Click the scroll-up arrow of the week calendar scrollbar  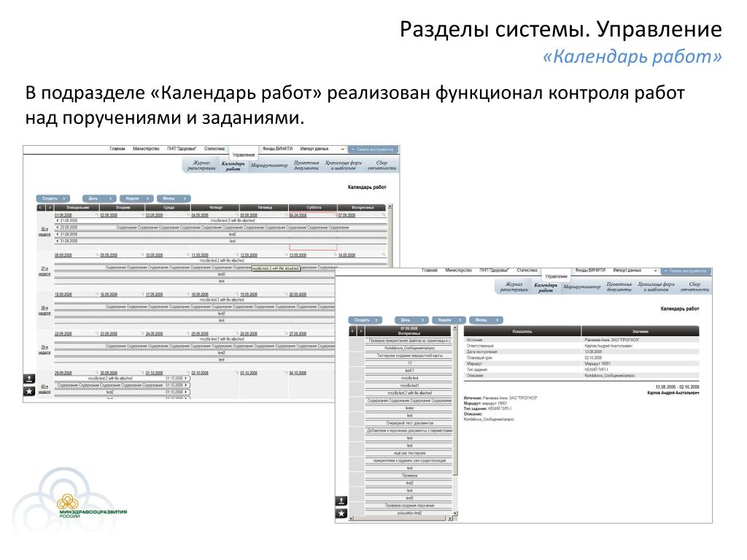point(390,206)
